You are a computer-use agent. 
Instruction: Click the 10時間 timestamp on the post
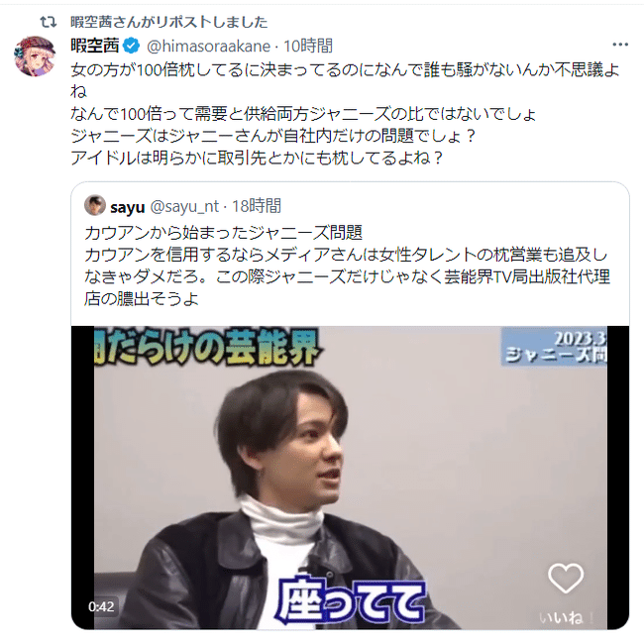(308, 46)
